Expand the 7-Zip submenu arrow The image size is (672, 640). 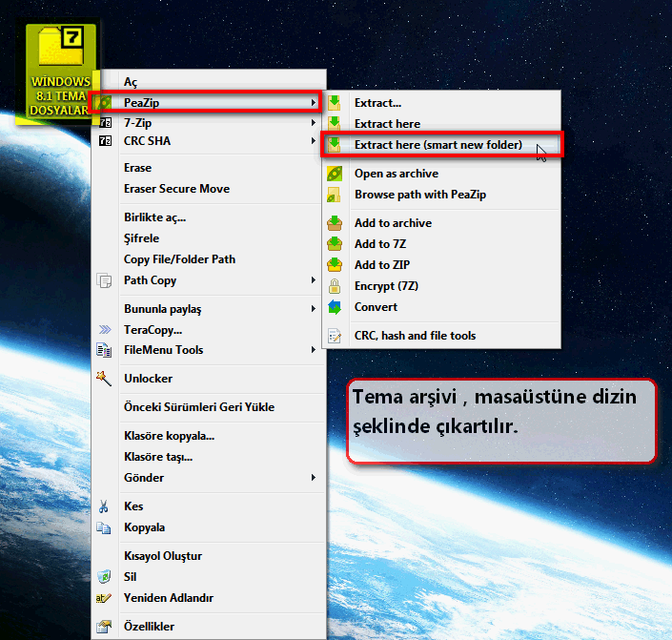(314, 123)
